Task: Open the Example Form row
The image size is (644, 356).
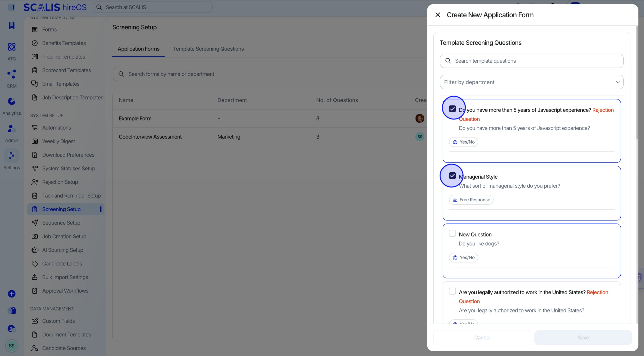Action: pyautogui.click(x=270, y=118)
